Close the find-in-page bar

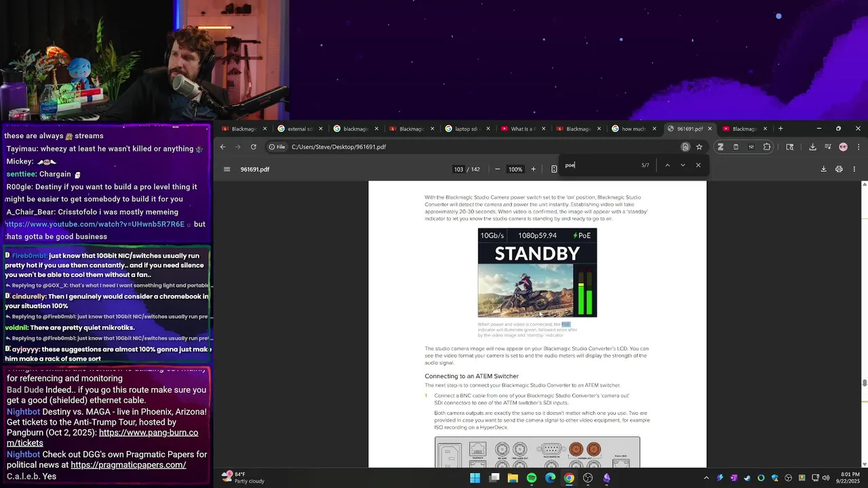(x=698, y=165)
